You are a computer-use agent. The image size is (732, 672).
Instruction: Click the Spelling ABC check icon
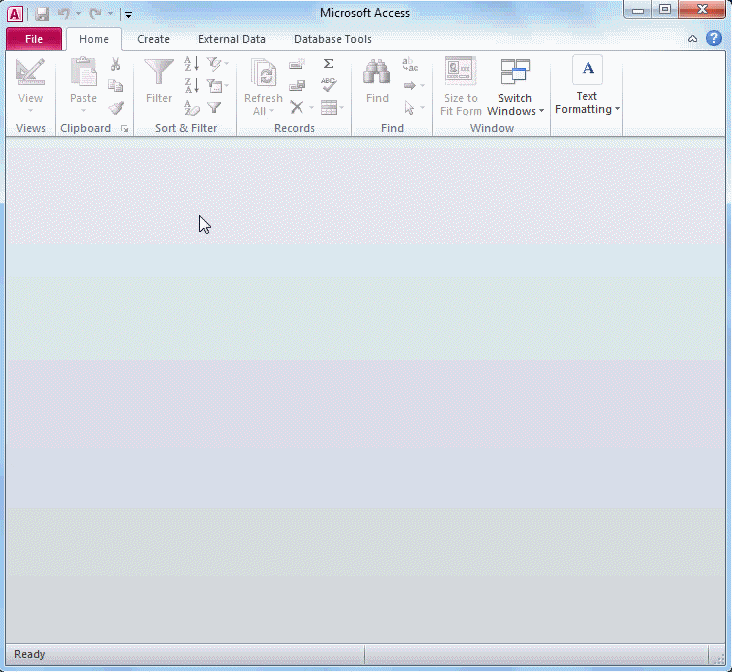pyautogui.click(x=329, y=85)
